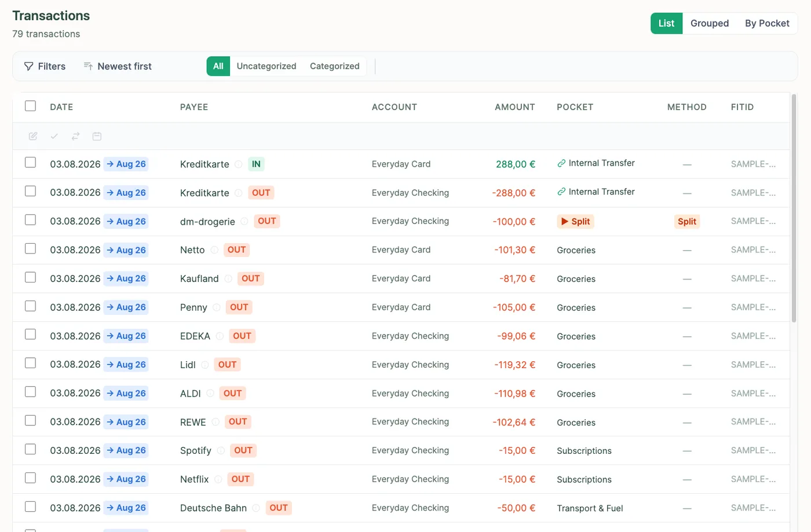Show only Categorized transactions
811x532 pixels.
[x=335, y=66]
